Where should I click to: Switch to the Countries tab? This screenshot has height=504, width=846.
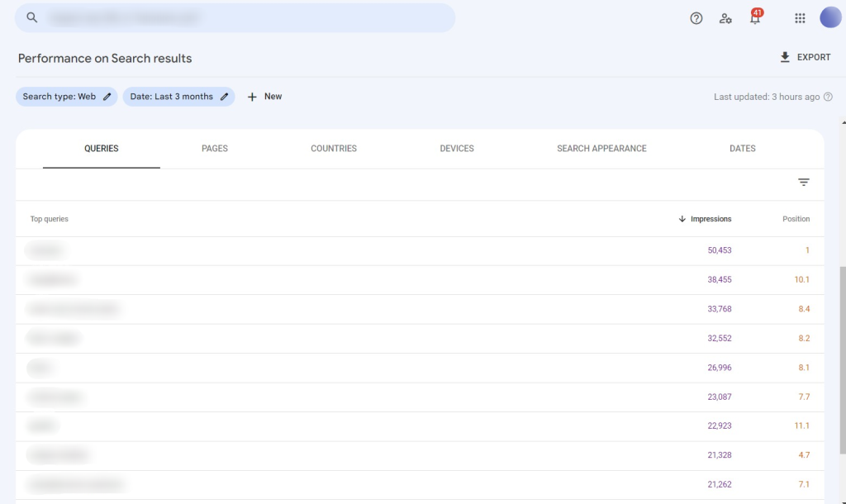(334, 149)
